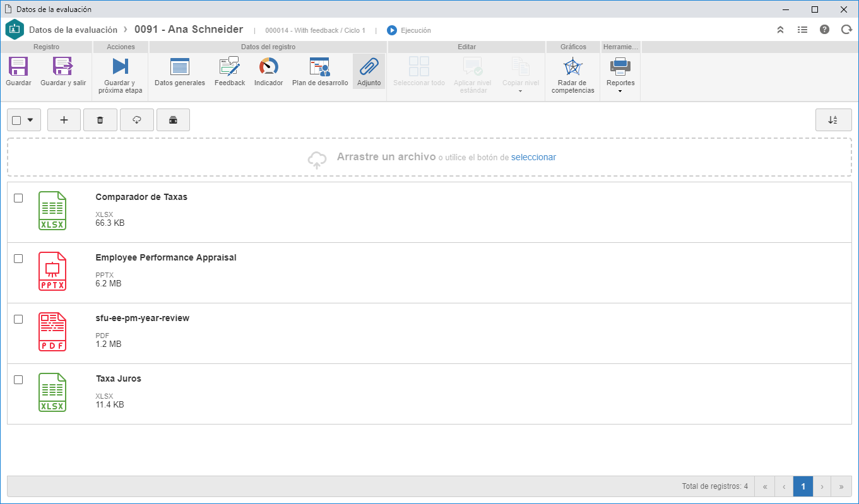
Task: Click Aplicar nivel estándar icon
Action: click(x=473, y=66)
